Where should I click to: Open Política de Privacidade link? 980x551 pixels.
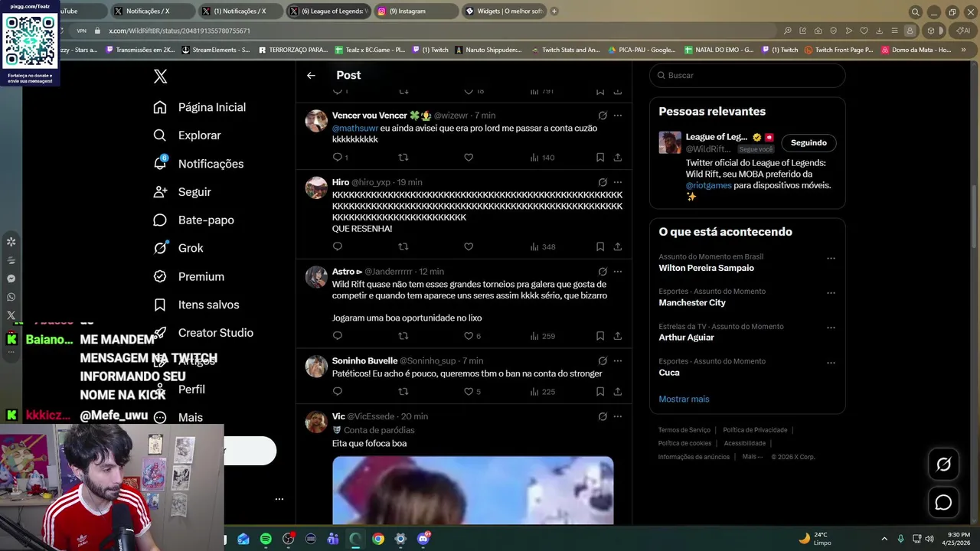click(755, 430)
